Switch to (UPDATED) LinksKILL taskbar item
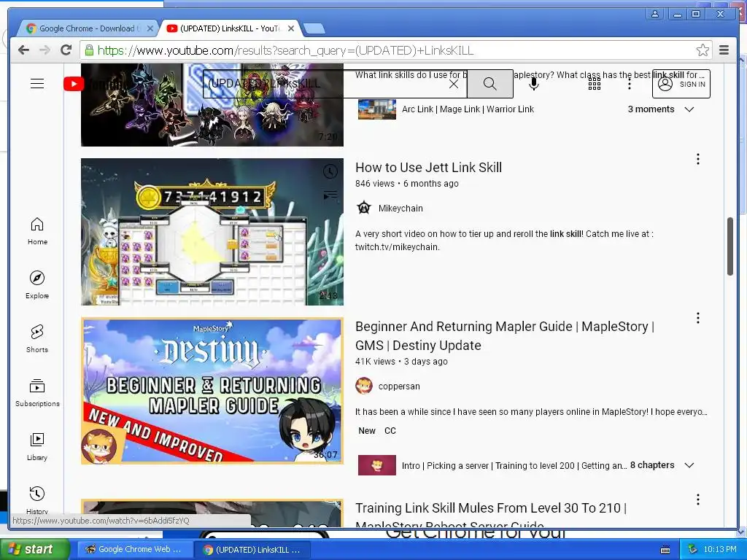 click(x=252, y=549)
